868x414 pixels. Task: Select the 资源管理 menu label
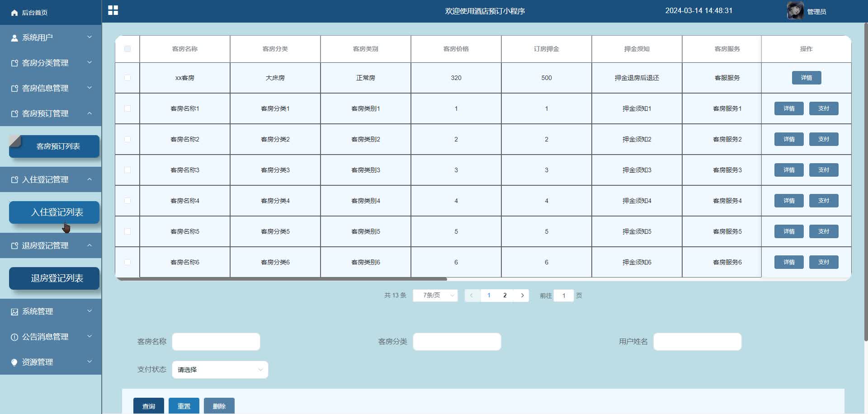38,362
